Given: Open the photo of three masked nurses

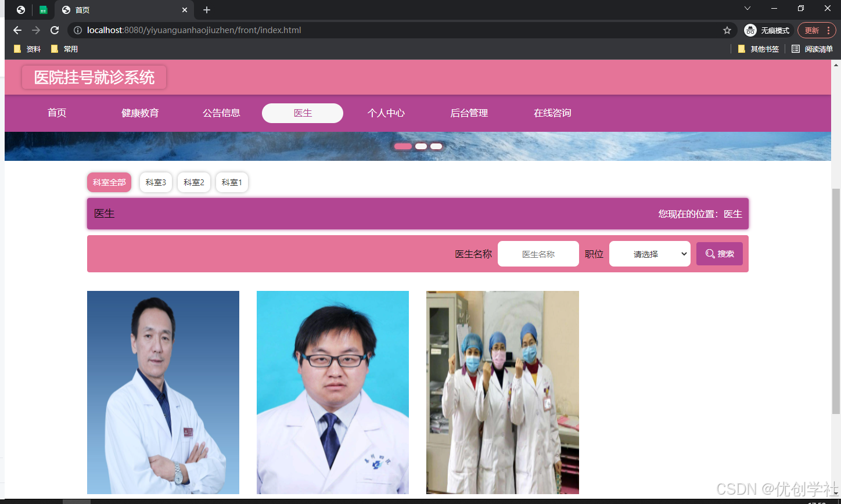Looking at the screenshot, I should (502, 393).
